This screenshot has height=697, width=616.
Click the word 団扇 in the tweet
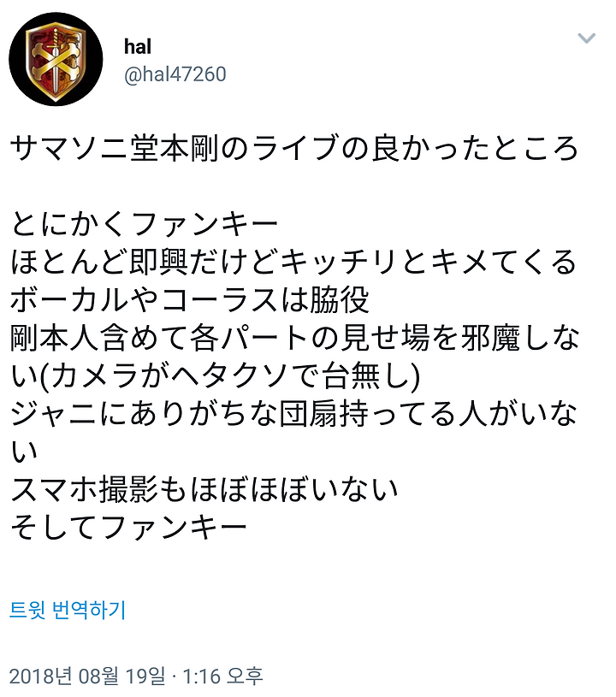[309, 413]
